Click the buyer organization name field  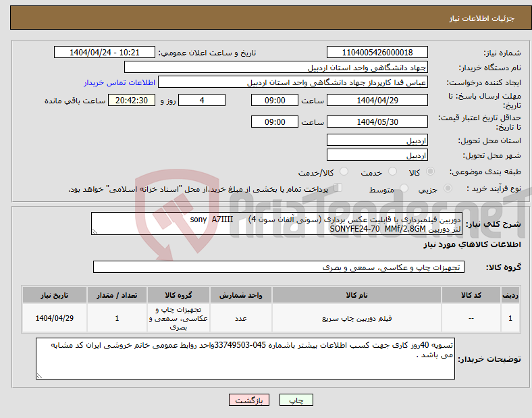tap(276, 67)
